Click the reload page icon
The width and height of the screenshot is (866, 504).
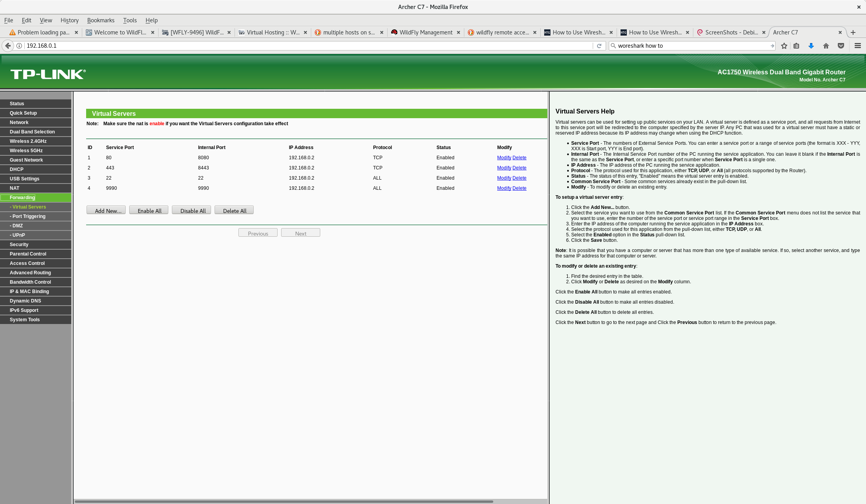click(x=599, y=46)
